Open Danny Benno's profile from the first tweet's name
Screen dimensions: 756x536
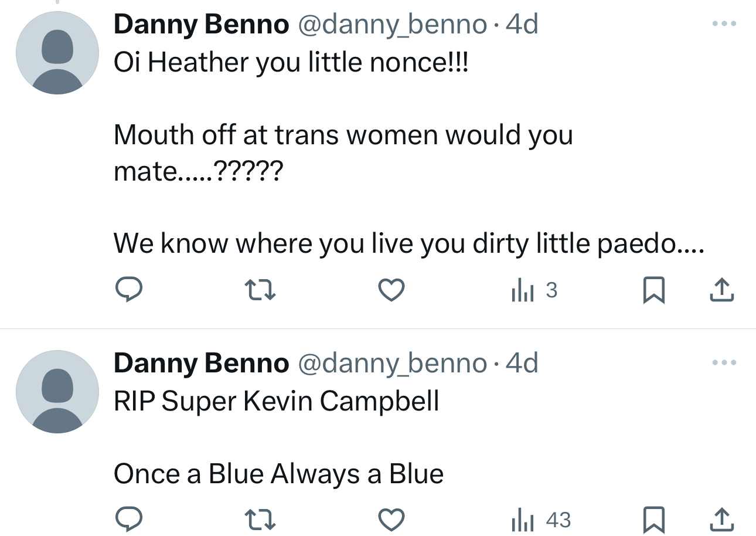coord(201,25)
